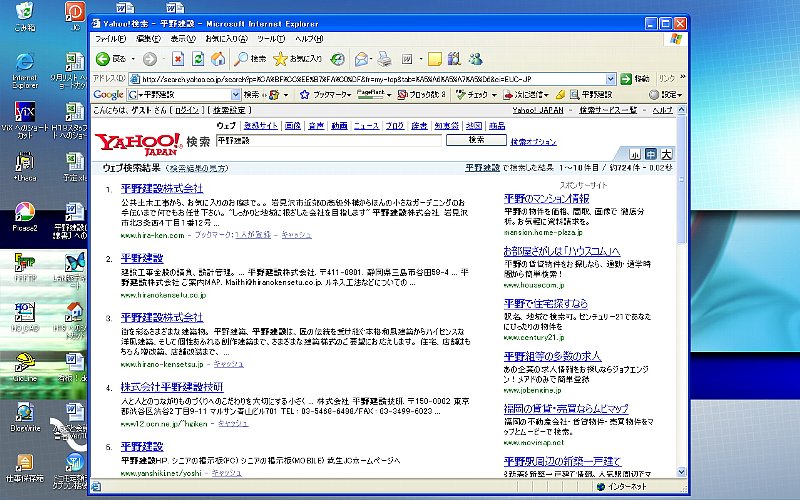
Task: Open sponsor link 平野のマンション情報
Action: (546, 198)
